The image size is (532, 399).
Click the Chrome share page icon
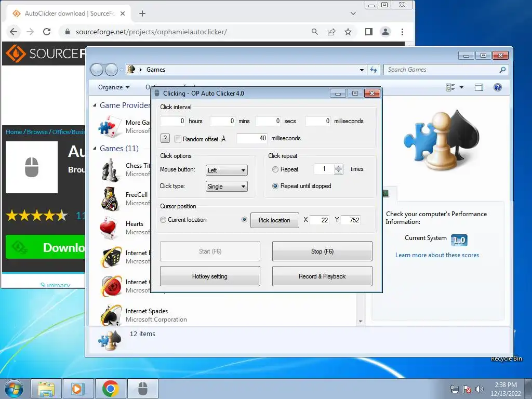[x=331, y=32]
